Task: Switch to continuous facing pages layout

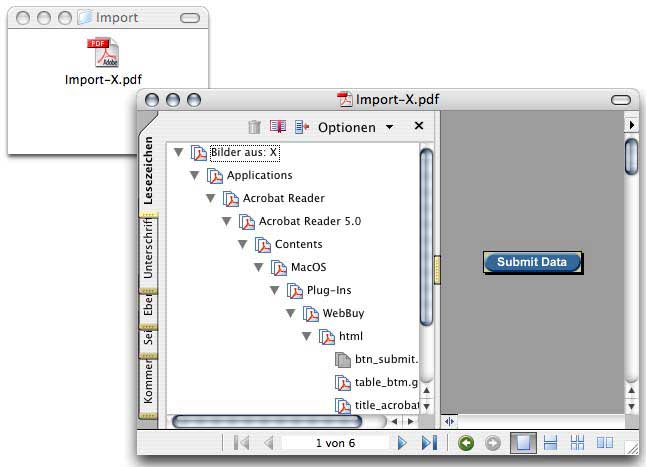Action: (577, 443)
